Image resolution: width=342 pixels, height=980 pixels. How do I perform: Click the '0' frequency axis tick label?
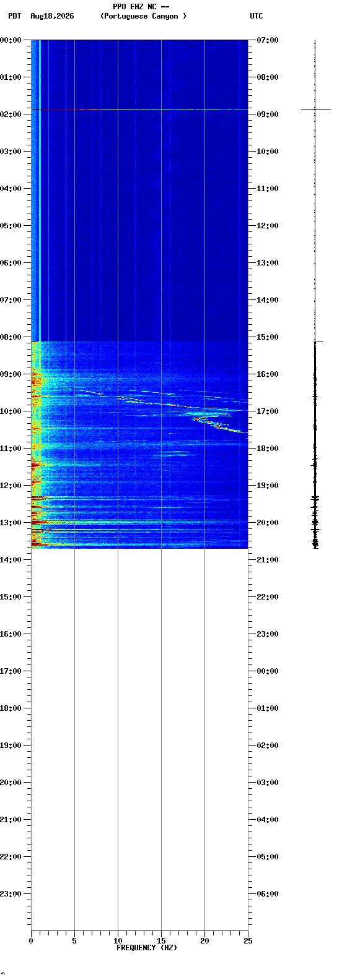click(x=31, y=941)
